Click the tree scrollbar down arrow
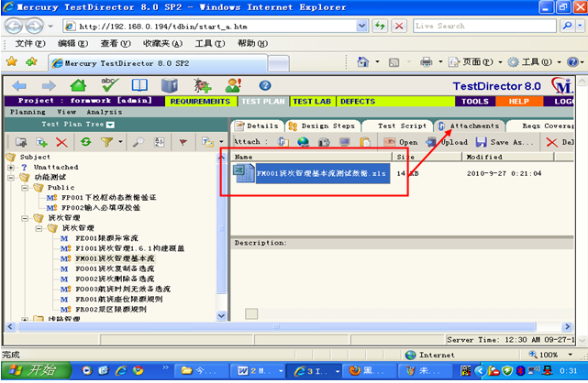 click(x=221, y=316)
